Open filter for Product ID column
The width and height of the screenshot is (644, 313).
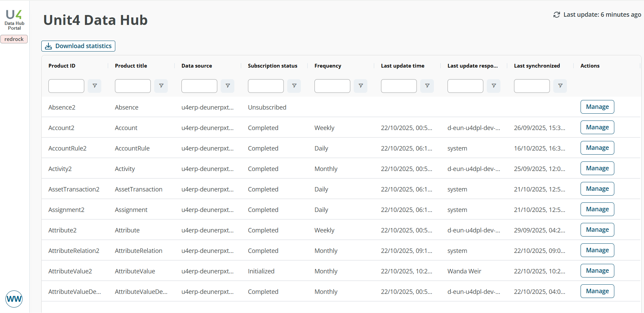94,86
